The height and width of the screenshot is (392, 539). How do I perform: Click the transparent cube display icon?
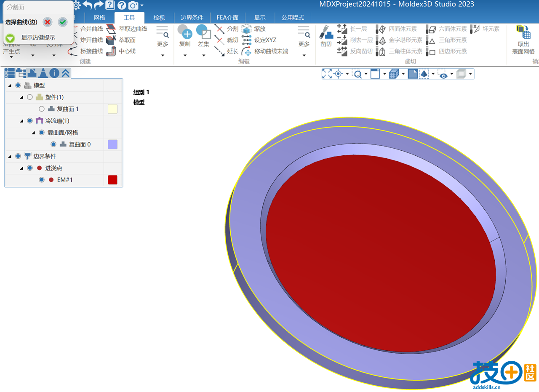click(x=462, y=74)
